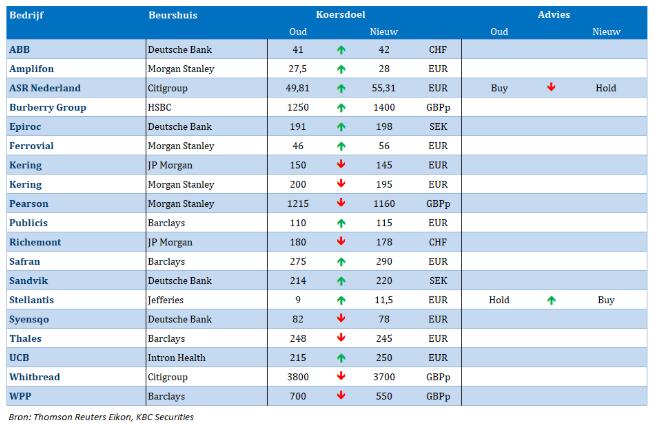Screen dimensions: 655x427
Task: Click the Ferrovial company name
Action: click(x=31, y=146)
